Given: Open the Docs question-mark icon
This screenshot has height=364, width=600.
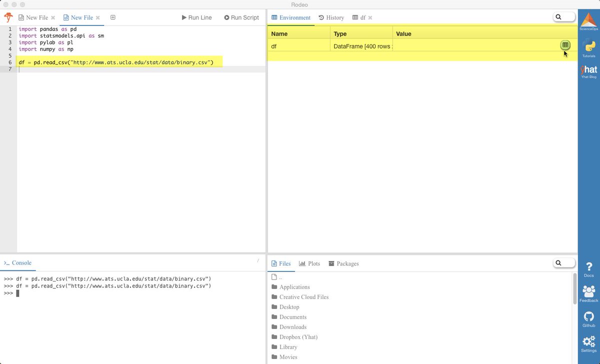Looking at the screenshot, I should [588, 268].
